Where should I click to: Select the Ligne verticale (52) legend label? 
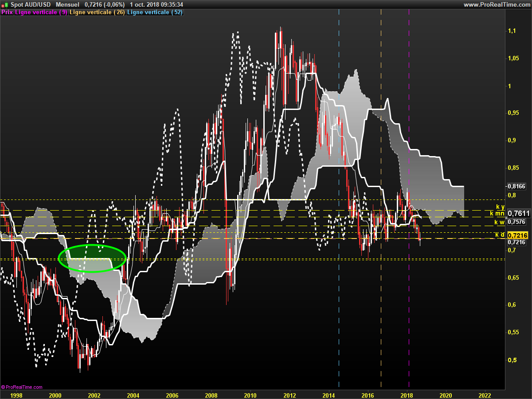(x=155, y=12)
